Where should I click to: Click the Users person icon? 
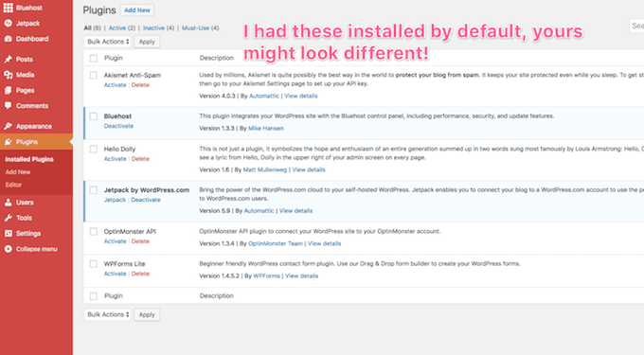(8, 203)
